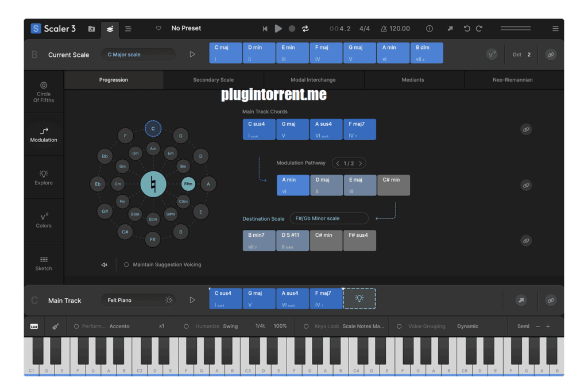Switch to the guitar view icon
Image resolution: width=588 pixels, height=388 pixels.
point(56,326)
